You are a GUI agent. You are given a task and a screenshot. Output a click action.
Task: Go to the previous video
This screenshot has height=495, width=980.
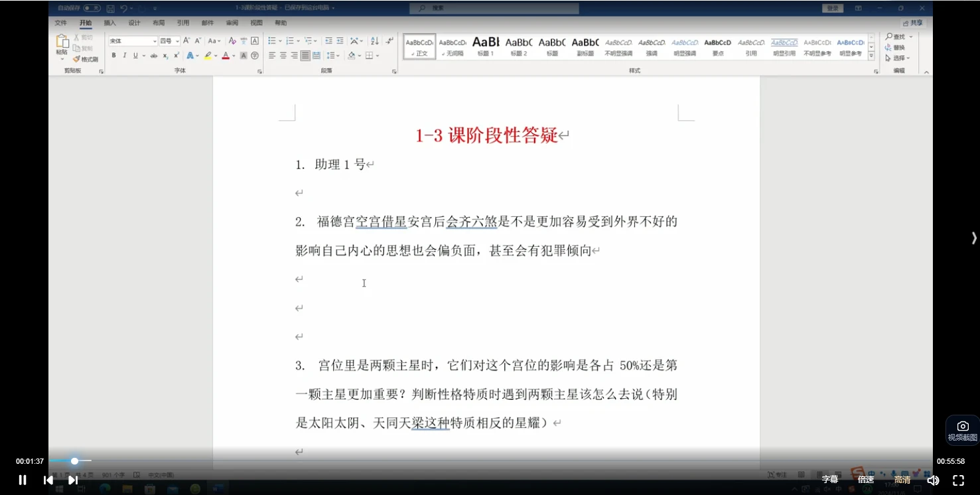48,480
